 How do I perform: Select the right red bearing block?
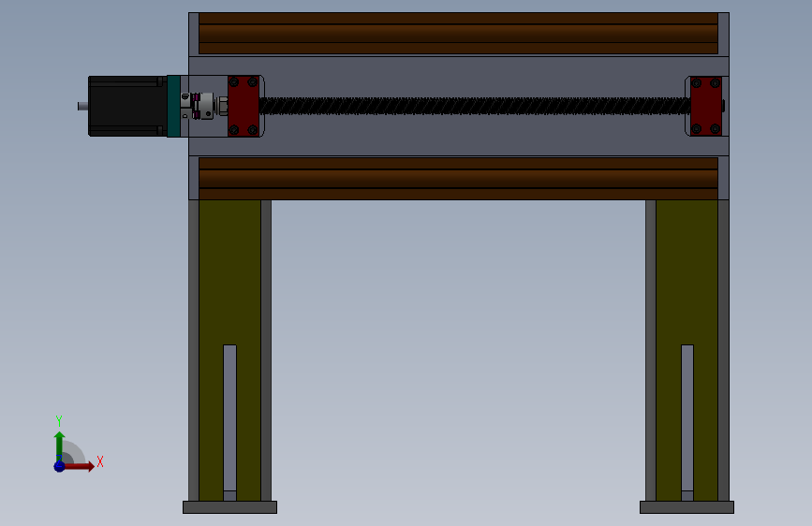point(706,106)
